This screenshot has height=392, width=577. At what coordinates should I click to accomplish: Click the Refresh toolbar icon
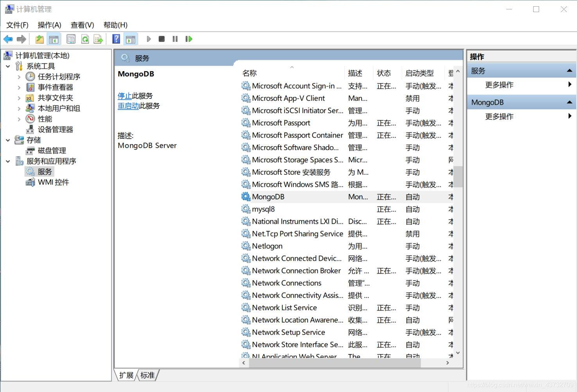click(x=85, y=39)
